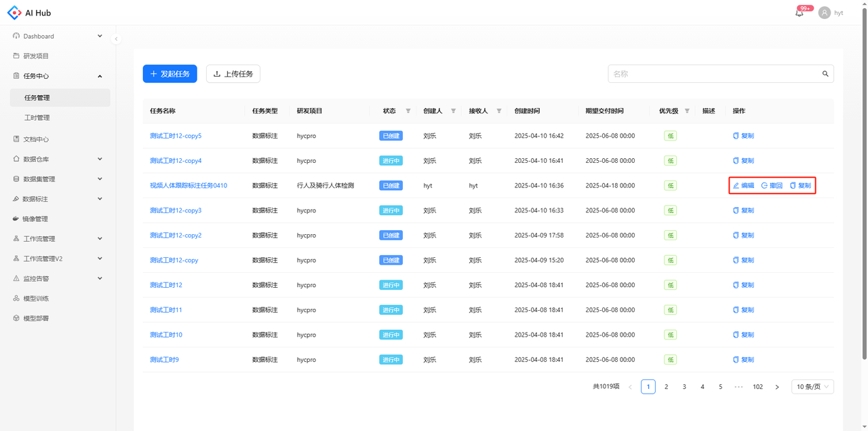Click the 行人及骑行人体检测 project cell
This screenshot has width=868, height=431.
coord(325,185)
